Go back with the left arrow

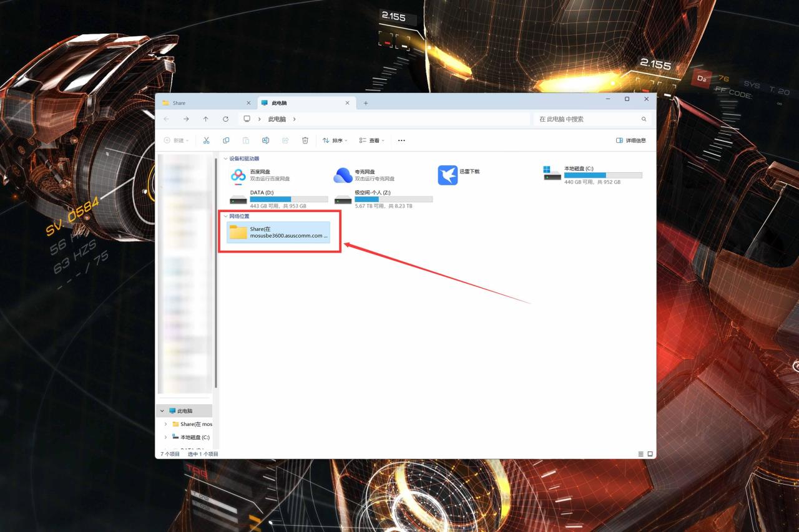tap(166, 119)
